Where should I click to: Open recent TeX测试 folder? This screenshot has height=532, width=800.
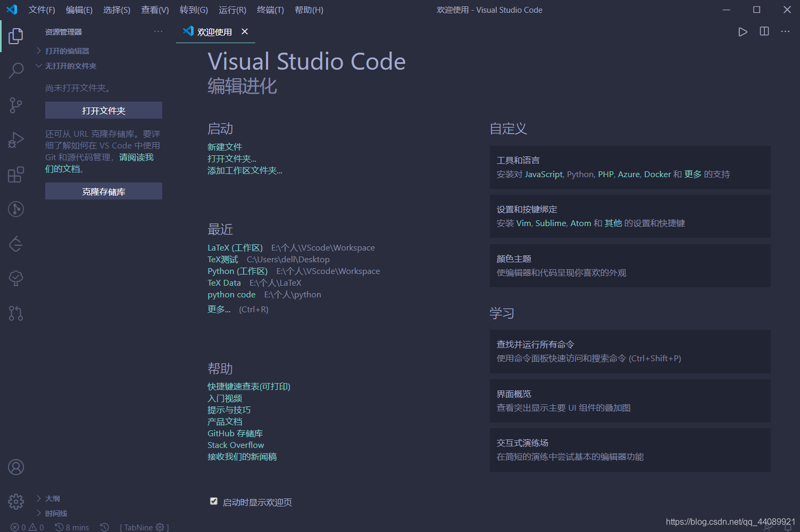[223, 259]
